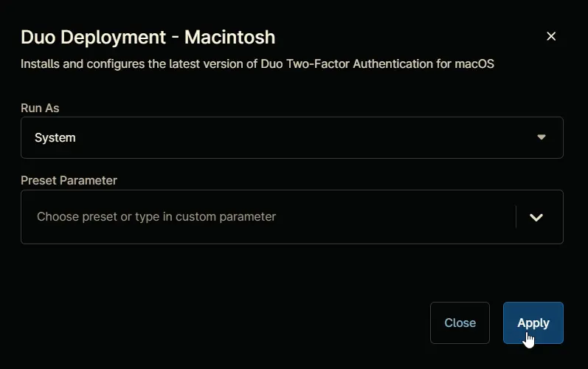
Task: Click the divider beside the preset chevron
Action: 516,217
